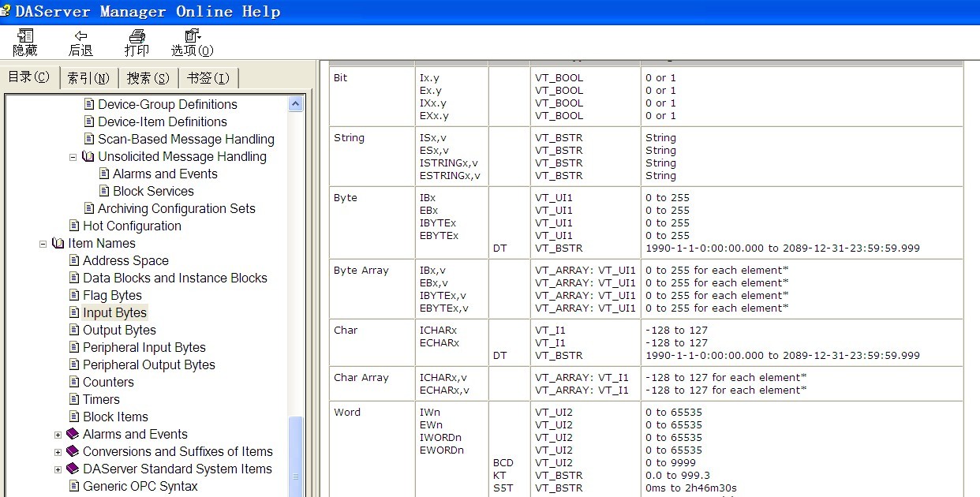
Task: Switch to the 搜索 (Search) tab
Action: click(x=148, y=78)
